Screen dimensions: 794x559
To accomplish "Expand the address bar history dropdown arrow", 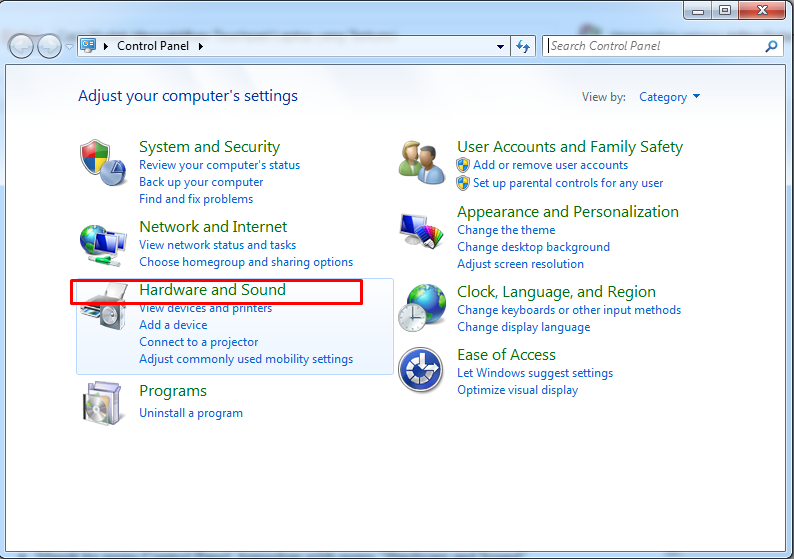I will pyautogui.click(x=500, y=47).
